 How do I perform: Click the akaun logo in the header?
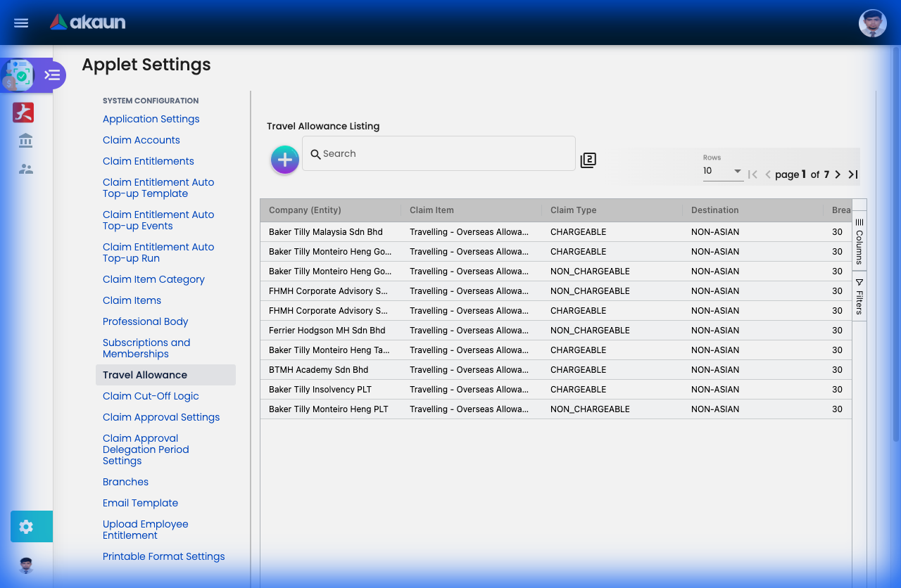tap(87, 22)
